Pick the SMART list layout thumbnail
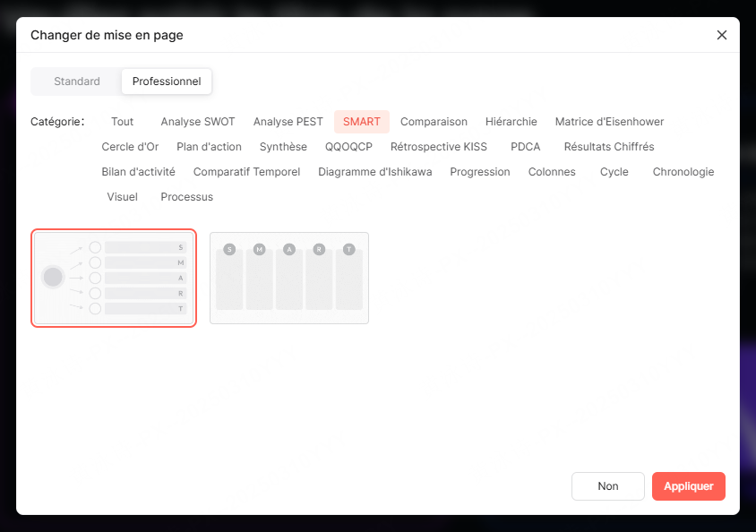This screenshot has width=756, height=532. (114, 278)
